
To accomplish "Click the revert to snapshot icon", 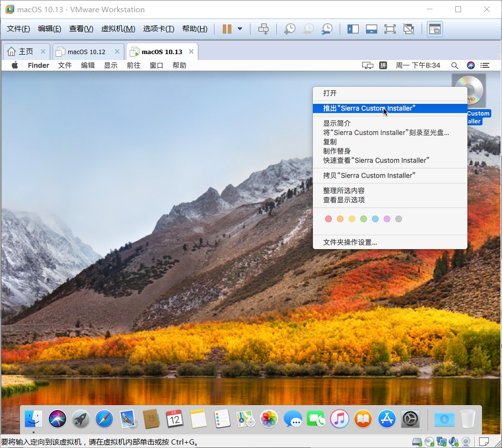I will [309, 29].
